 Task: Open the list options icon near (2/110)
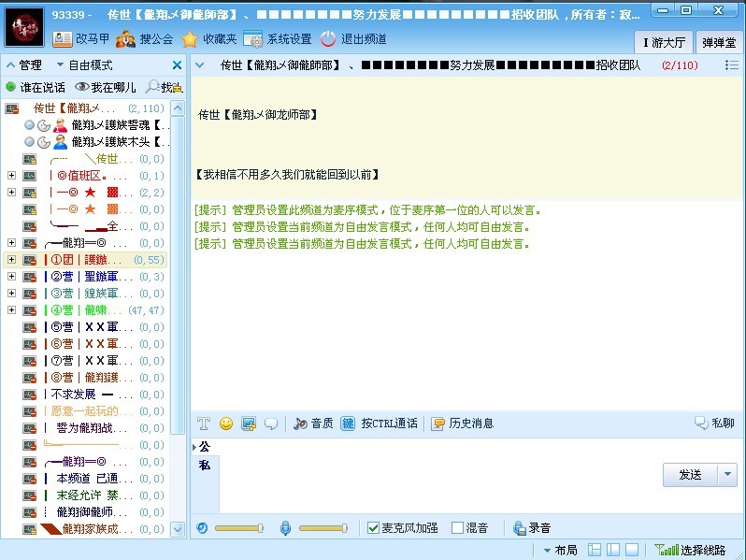coord(732,65)
